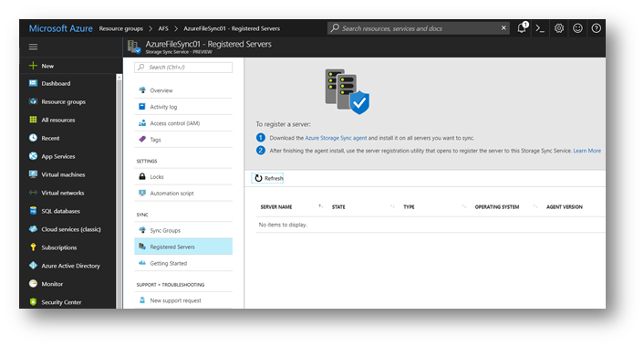Screen dimensions: 644x347
Task: Open Getting Started menu item
Action: click(x=183, y=263)
